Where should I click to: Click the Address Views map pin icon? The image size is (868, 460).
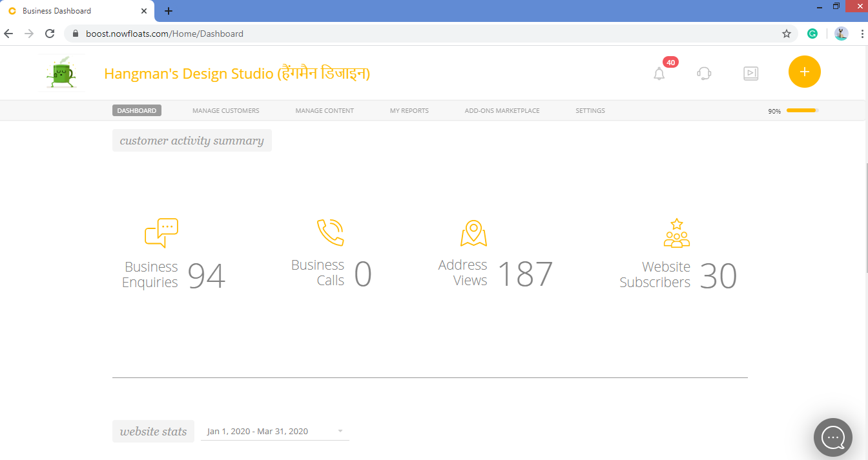(473, 234)
